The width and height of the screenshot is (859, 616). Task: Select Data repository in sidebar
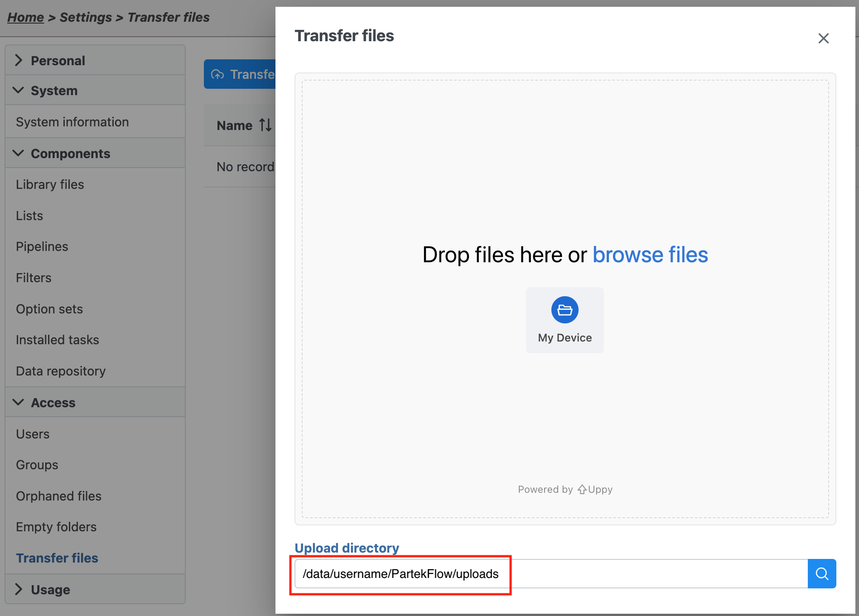(x=61, y=371)
